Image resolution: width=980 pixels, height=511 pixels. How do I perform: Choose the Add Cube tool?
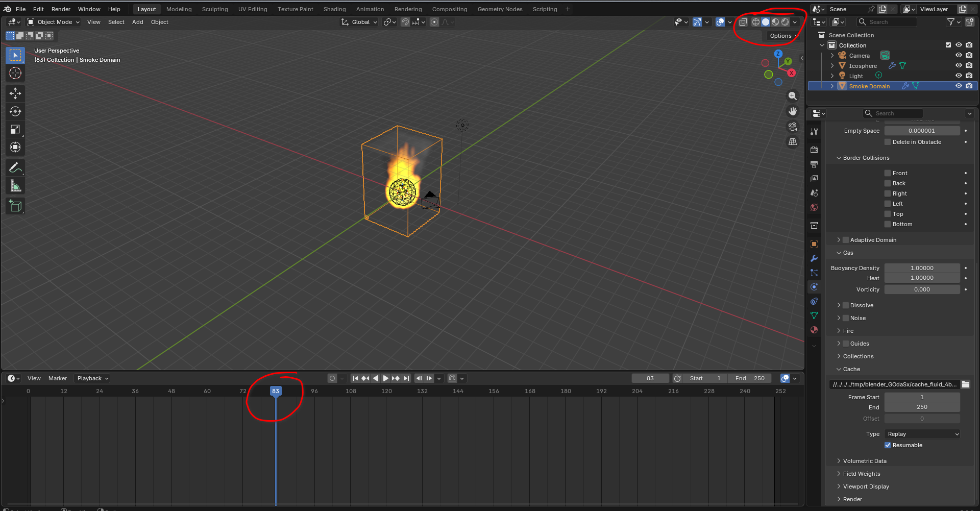coord(15,206)
